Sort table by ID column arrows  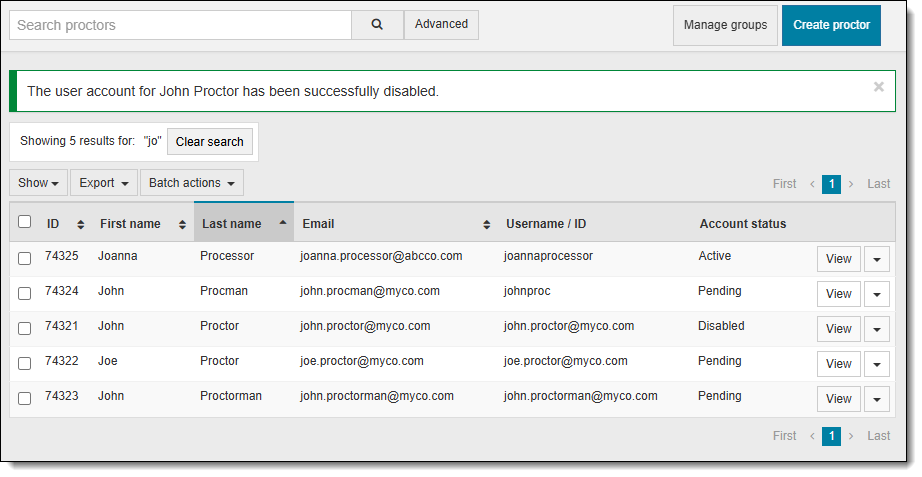(x=81, y=224)
